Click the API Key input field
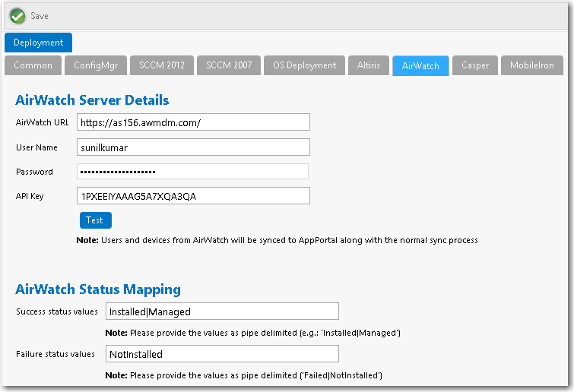 [x=193, y=196]
